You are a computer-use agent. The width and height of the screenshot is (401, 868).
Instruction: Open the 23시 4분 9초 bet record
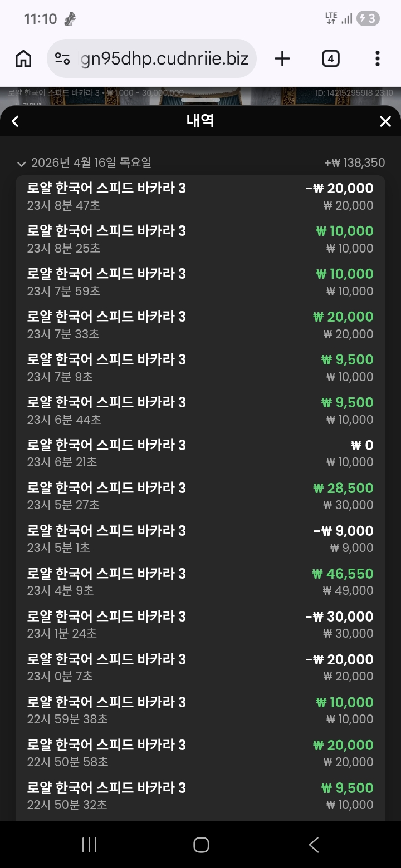(200, 581)
